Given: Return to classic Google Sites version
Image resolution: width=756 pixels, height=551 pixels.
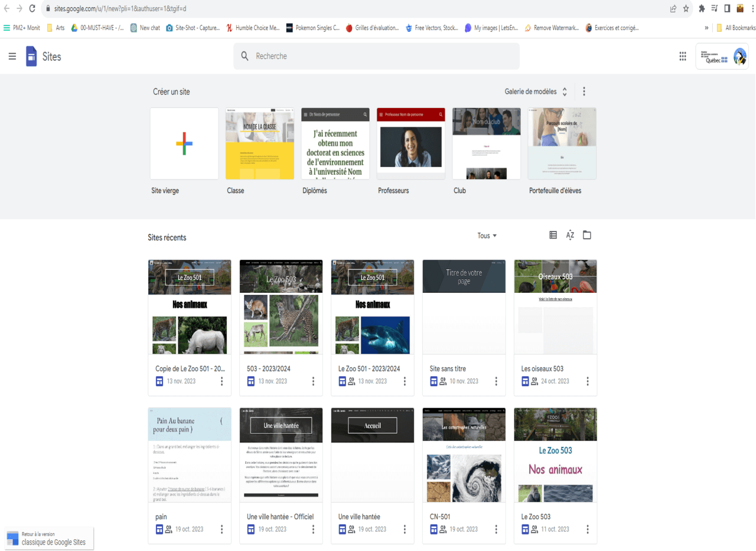Looking at the screenshot, I should click(48, 538).
